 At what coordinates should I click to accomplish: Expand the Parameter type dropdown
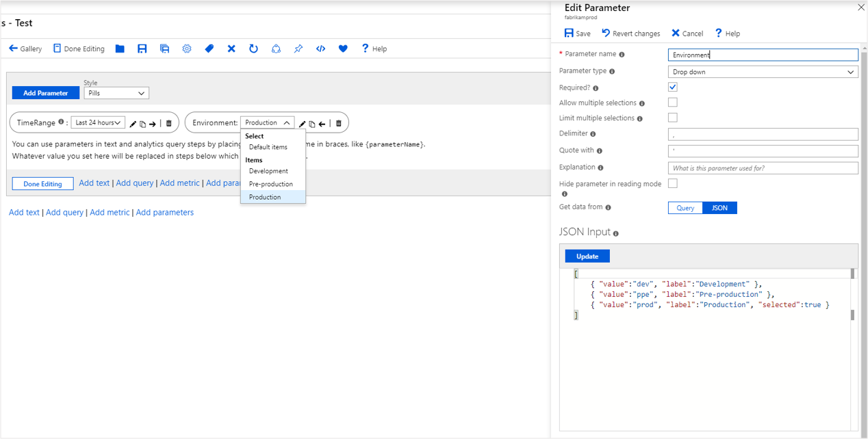(x=763, y=72)
